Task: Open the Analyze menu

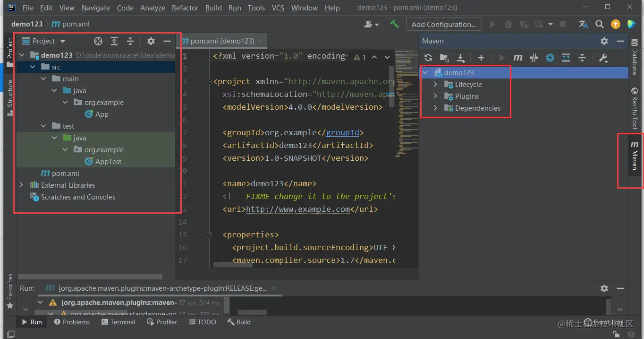Action: pos(153,8)
